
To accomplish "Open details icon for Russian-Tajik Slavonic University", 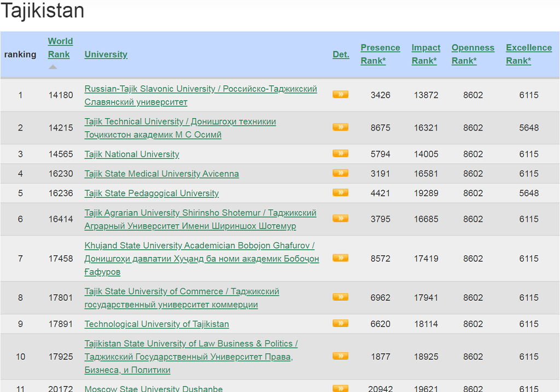I will pos(340,95).
